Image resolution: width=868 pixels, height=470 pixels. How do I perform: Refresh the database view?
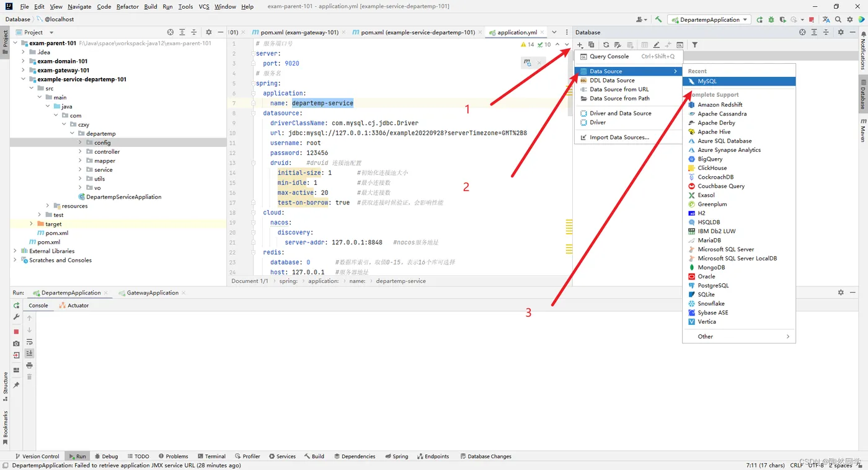click(x=606, y=45)
